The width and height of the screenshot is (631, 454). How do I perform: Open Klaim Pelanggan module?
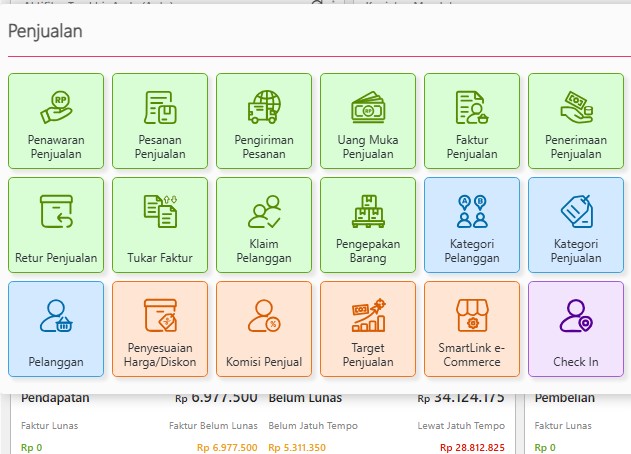[264, 225]
